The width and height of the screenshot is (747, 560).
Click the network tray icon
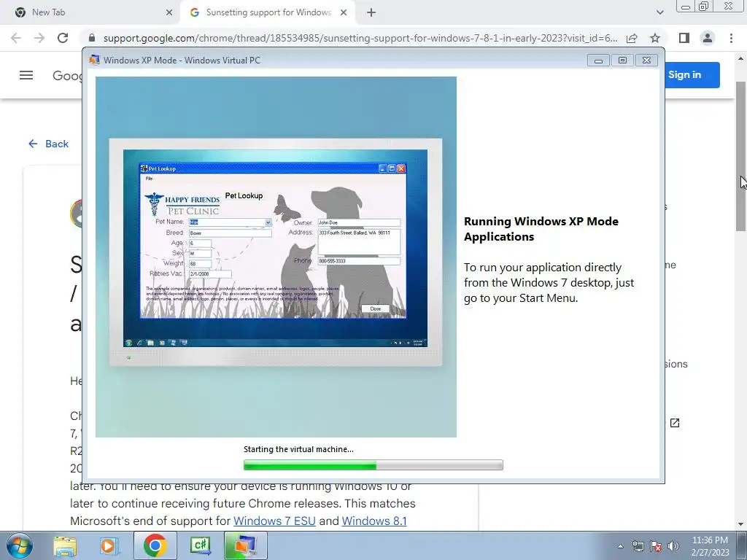click(x=638, y=546)
